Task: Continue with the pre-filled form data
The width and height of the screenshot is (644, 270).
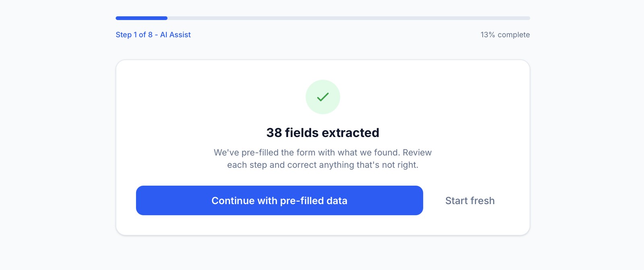Action: point(279,200)
